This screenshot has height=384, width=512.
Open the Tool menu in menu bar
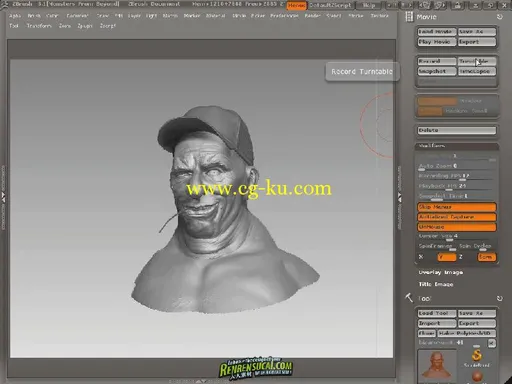pos(14,26)
